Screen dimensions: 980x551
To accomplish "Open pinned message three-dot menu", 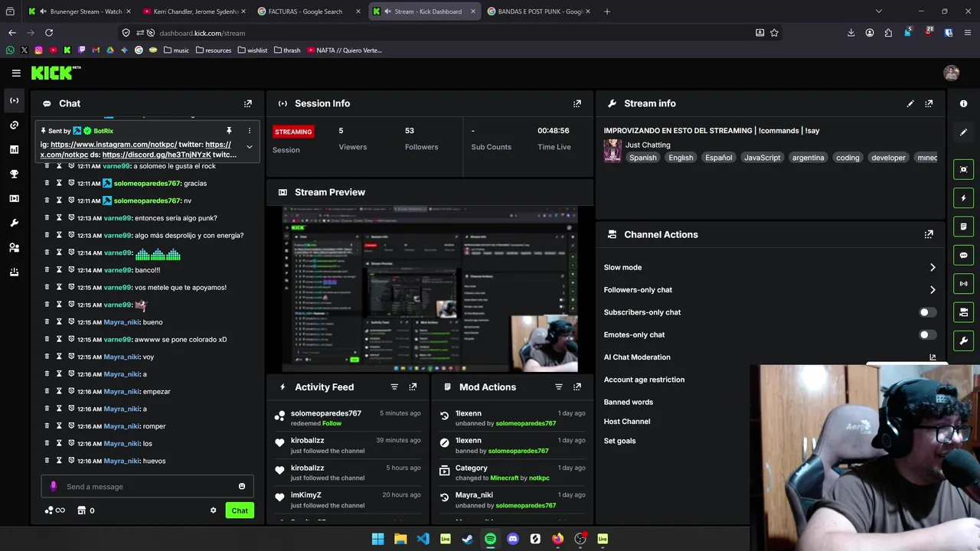I will point(249,131).
